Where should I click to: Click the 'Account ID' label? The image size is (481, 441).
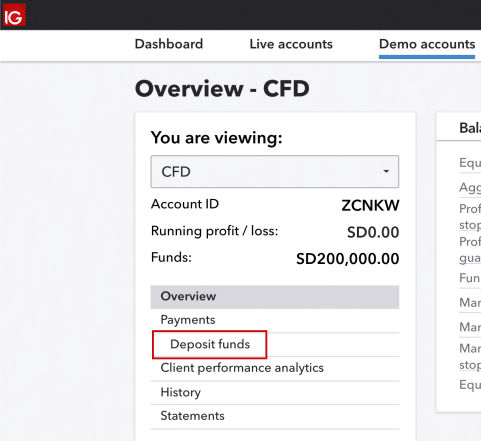[185, 204]
